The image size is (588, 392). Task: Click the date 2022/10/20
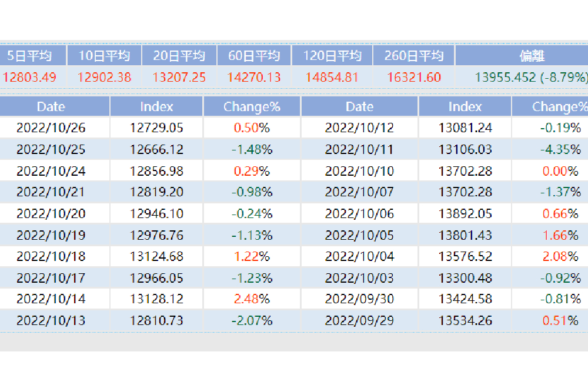[51, 213]
